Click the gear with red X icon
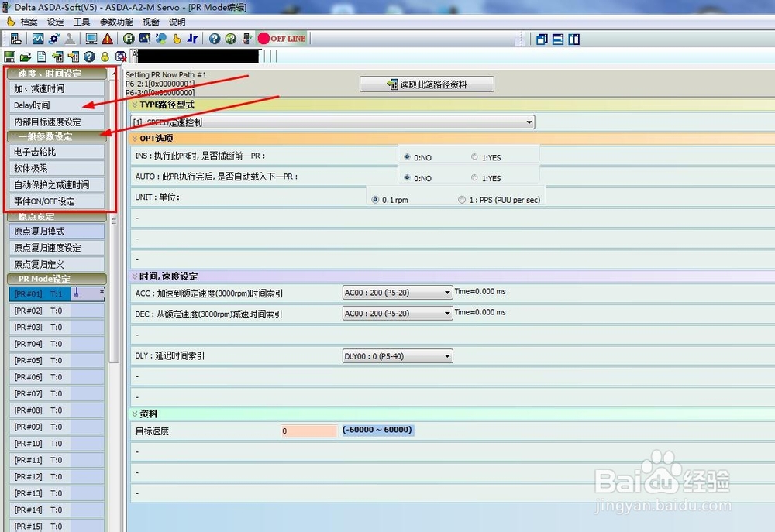775x532 pixels. [x=121, y=57]
